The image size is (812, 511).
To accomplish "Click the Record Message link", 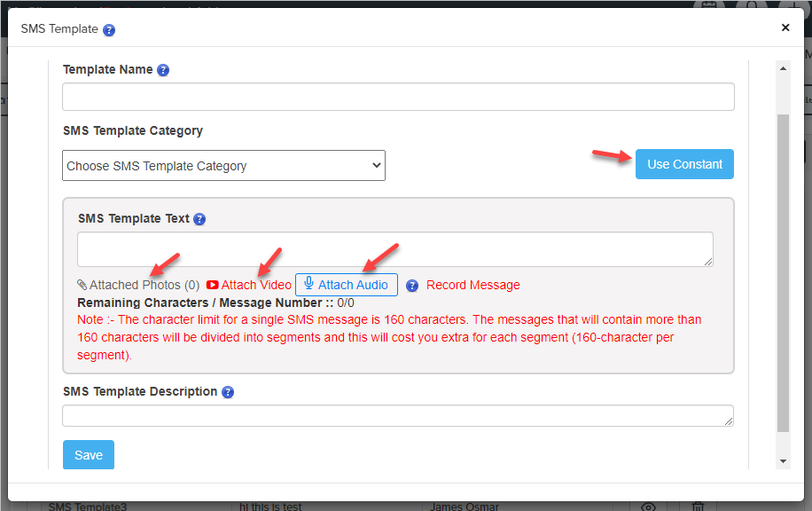I will pos(472,285).
